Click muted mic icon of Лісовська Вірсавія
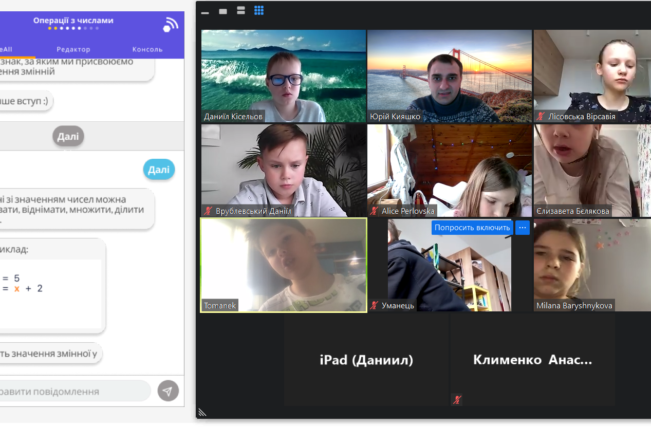 pyautogui.click(x=540, y=116)
